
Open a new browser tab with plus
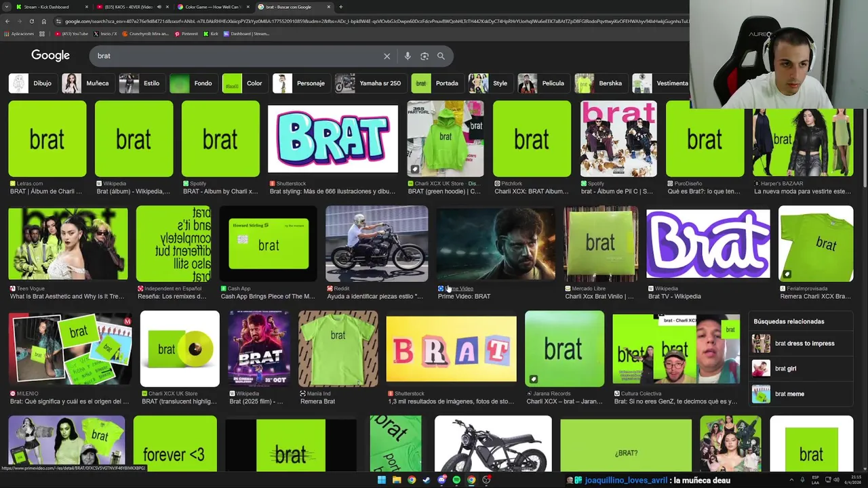point(340,7)
